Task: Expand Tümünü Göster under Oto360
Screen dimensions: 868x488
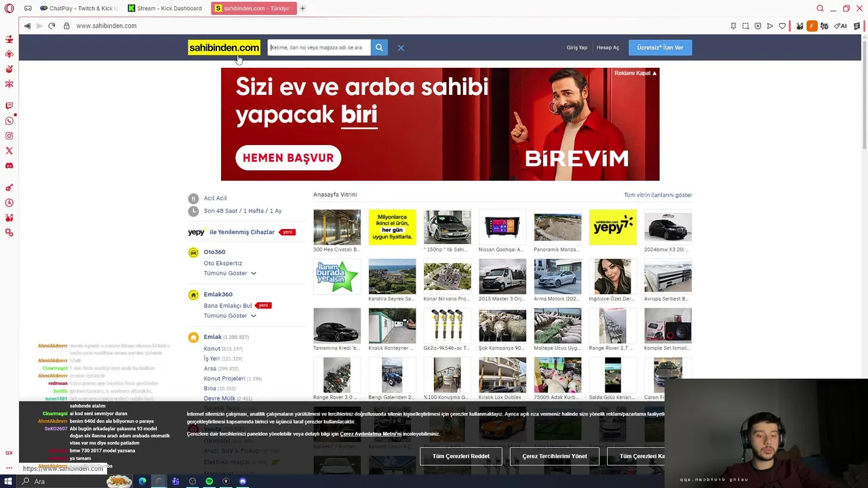Action: [230, 273]
